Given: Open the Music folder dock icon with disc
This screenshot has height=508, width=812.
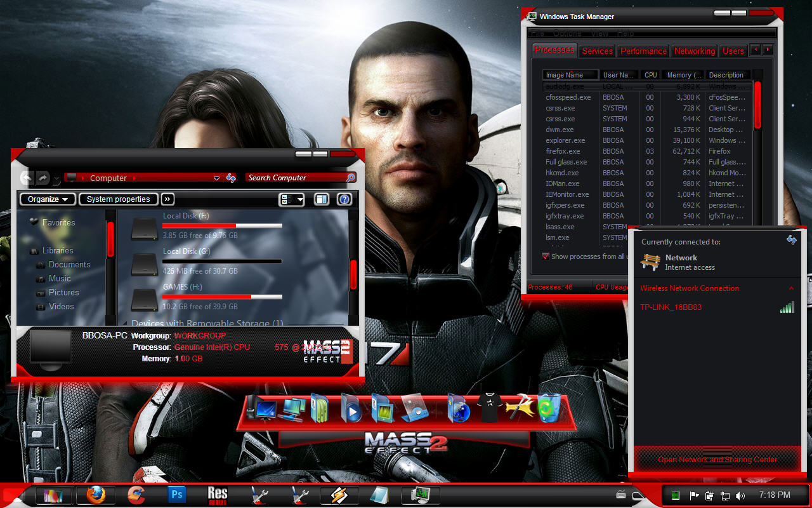Looking at the screenshot, I should pyautogui.click(x=416, y=409).
